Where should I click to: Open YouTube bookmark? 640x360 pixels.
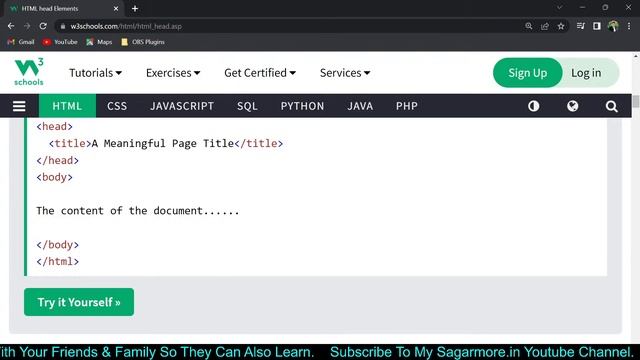click(x=60, y=42)
